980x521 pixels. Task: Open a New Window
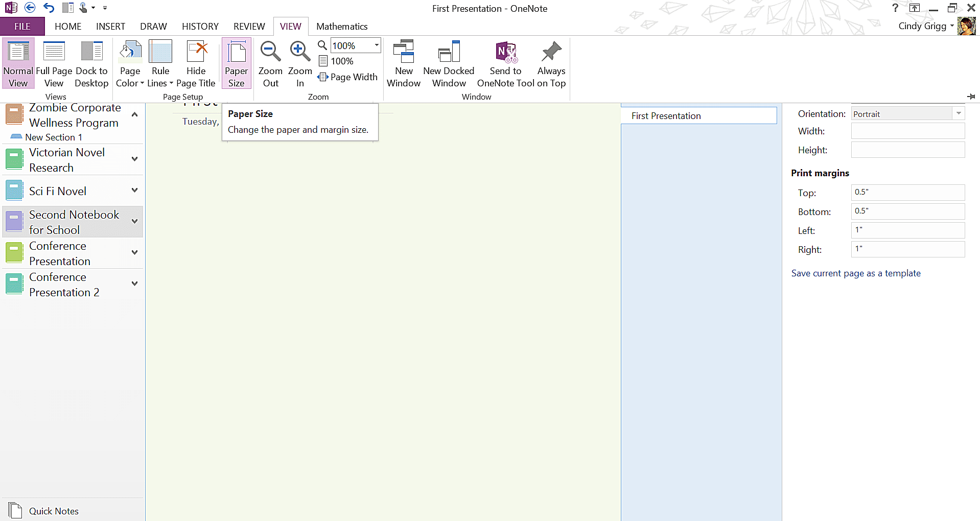[x=404, y=63]
